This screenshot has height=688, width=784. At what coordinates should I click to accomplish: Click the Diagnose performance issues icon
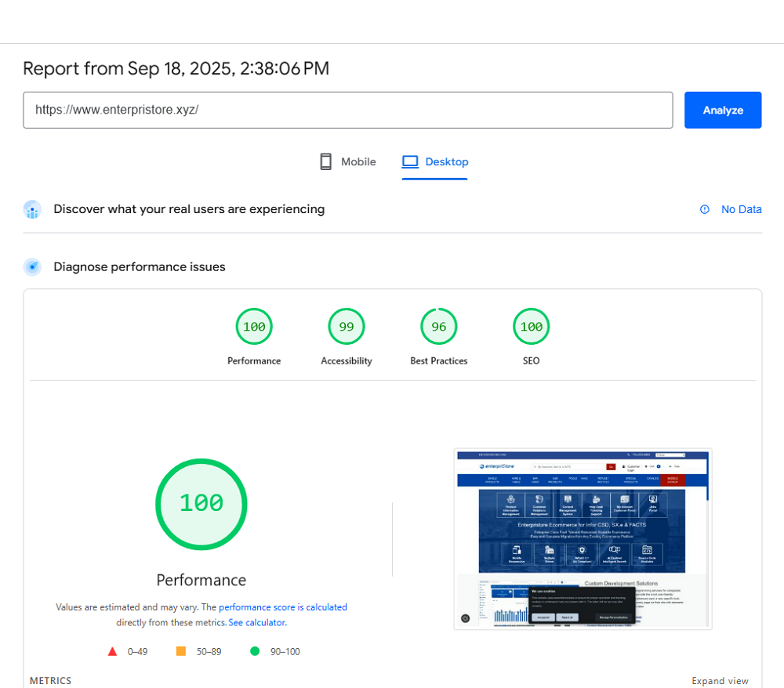pyautogui.click(x=32, y=267)
